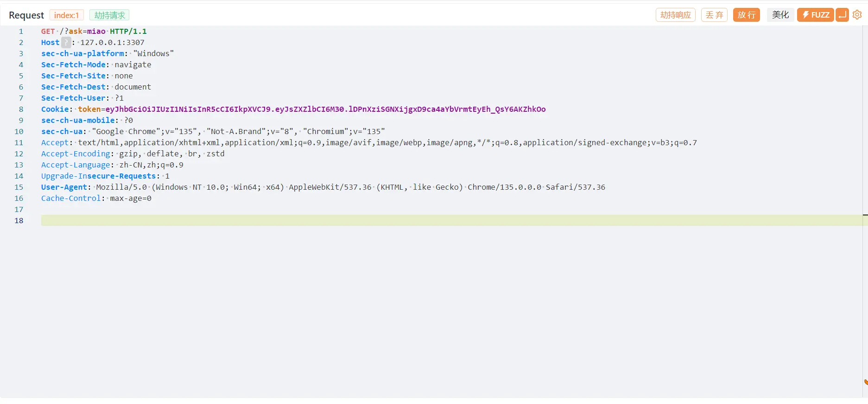Click the Sec-Fetch-Site value none
The image size is (868, 404).
click(124, 76)
